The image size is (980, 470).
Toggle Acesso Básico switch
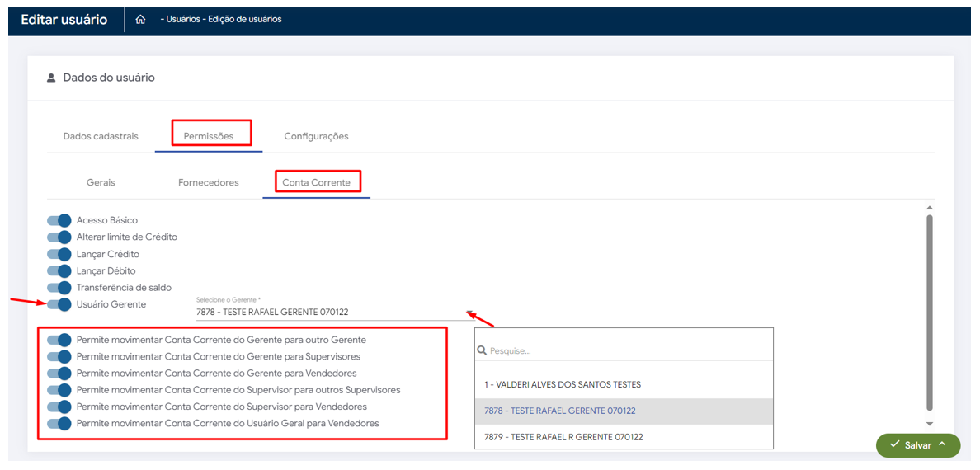pyautogui.click(x=59, y=220)
